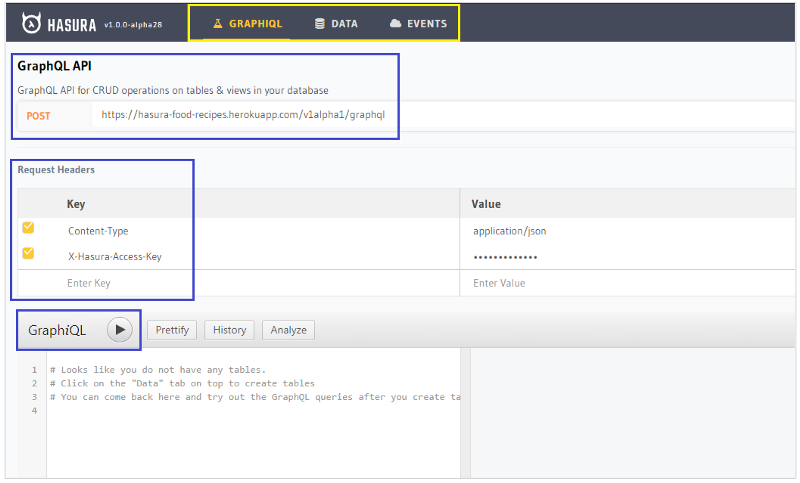
Task: Click the Hasura logo icon
Action: pos(31,23)
